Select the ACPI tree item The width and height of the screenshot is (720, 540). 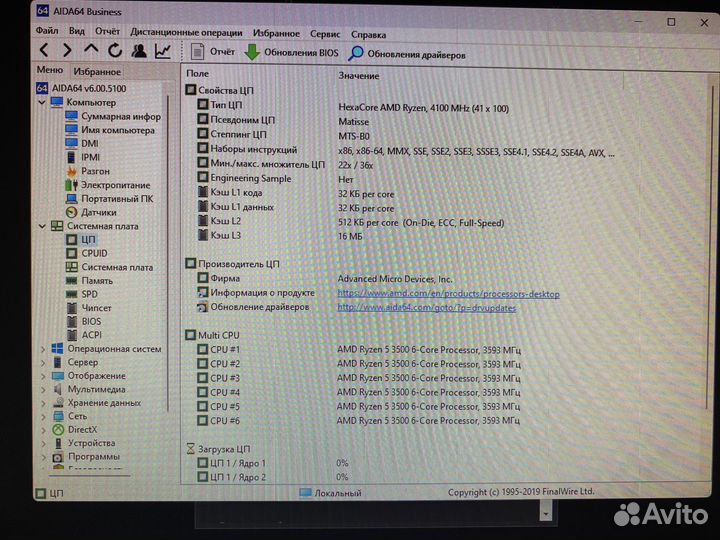[84, 335]
